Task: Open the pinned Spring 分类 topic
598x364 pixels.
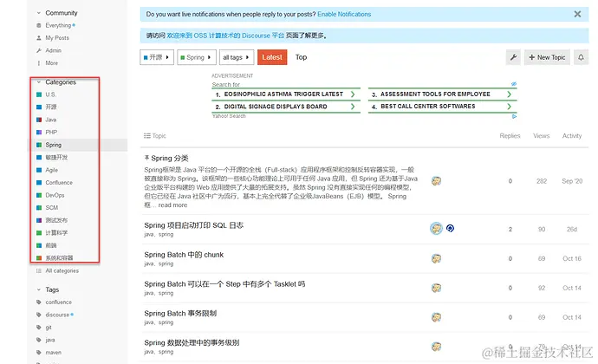Action: point(170,158)
